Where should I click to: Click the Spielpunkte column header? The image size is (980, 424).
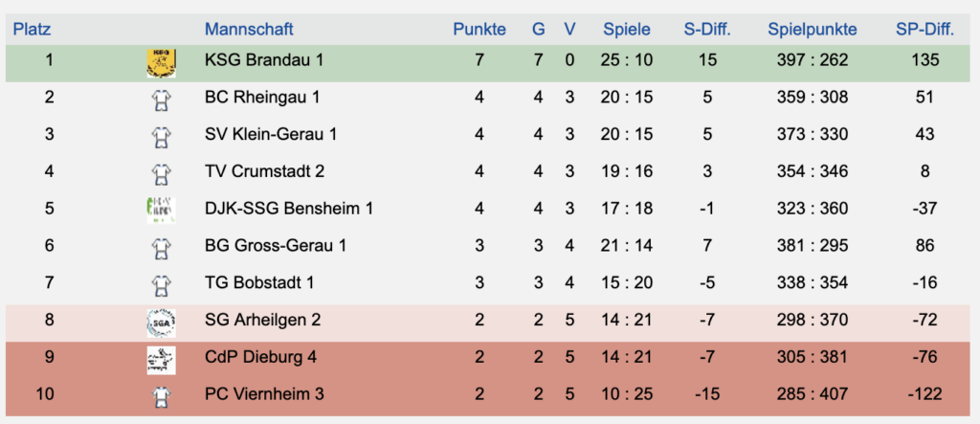(x=812, y=30)
